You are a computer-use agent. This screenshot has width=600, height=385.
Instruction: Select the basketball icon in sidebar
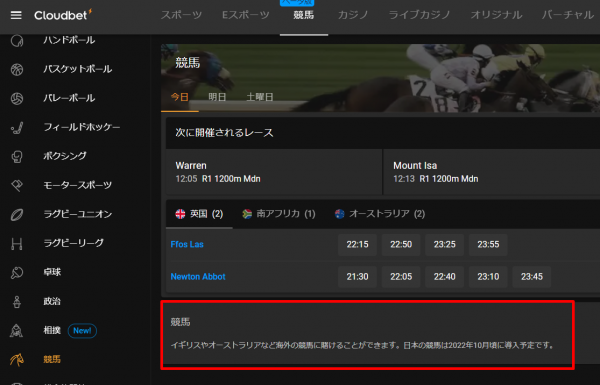[x=17, y=69]
